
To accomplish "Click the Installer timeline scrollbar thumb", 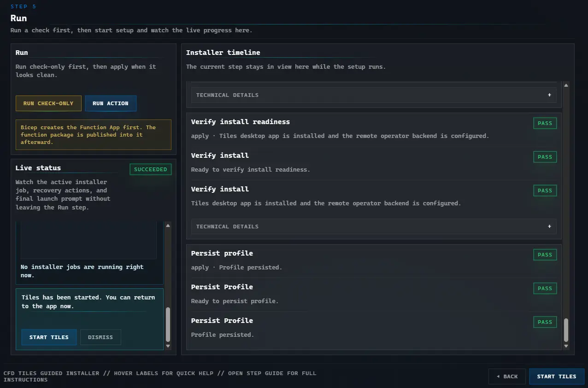I will (x=566, y=329).
